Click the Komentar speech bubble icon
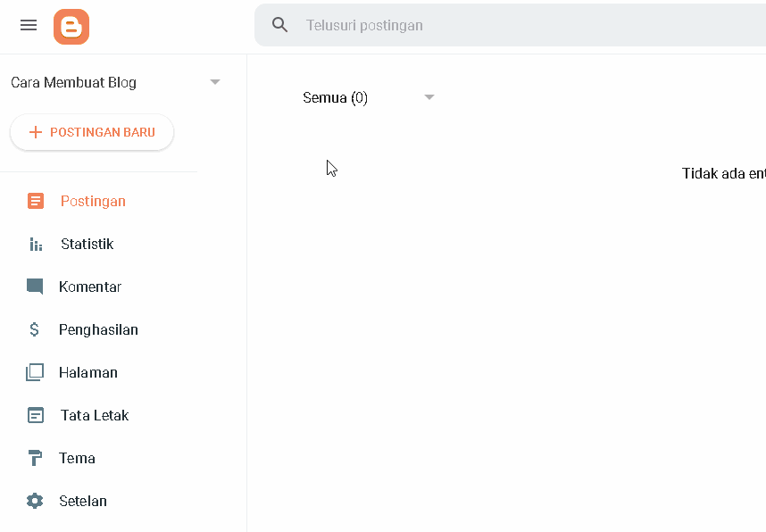766x532 pixels. (x=35, y=287)
